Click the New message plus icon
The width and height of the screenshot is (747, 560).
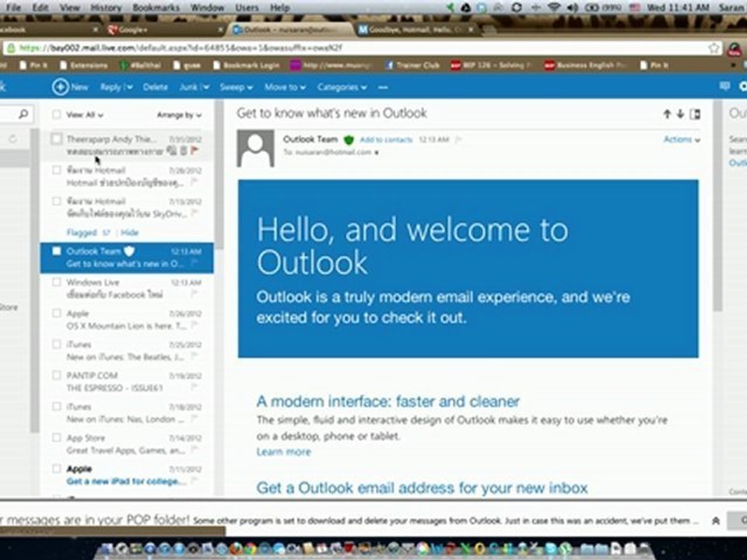(x=61, y=87)
